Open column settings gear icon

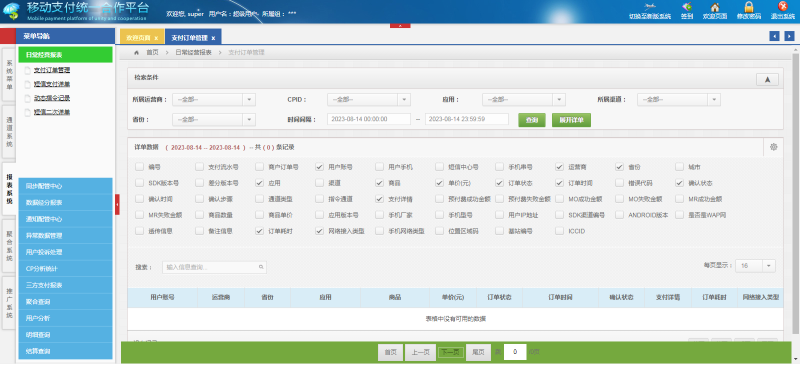(x=773, y=147)
